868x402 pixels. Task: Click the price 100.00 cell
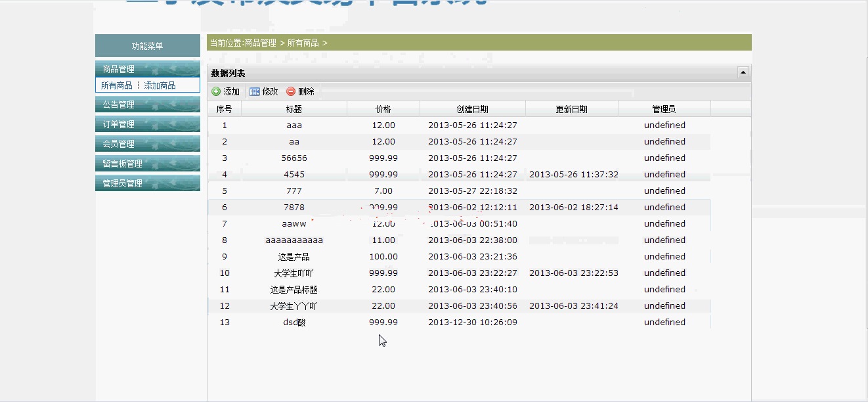383,256
